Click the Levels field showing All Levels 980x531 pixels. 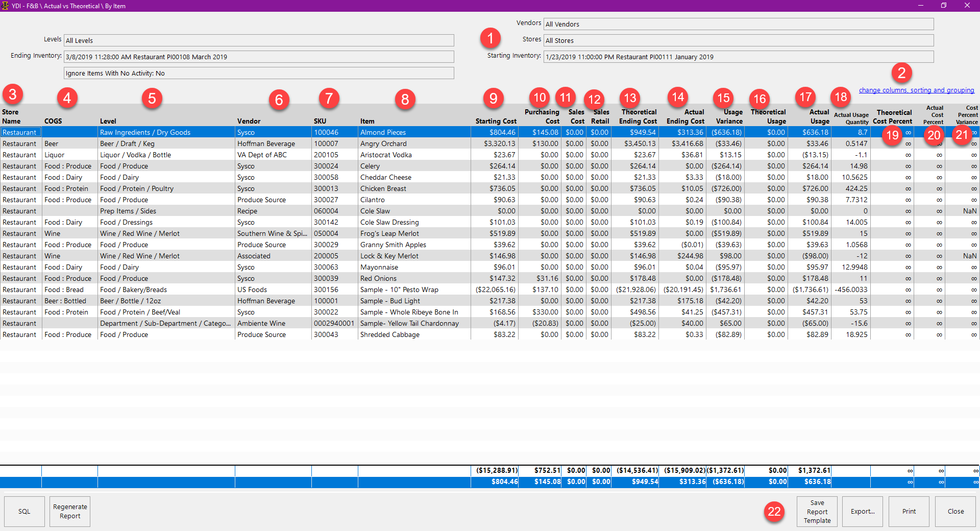click(x=259, y=40)
